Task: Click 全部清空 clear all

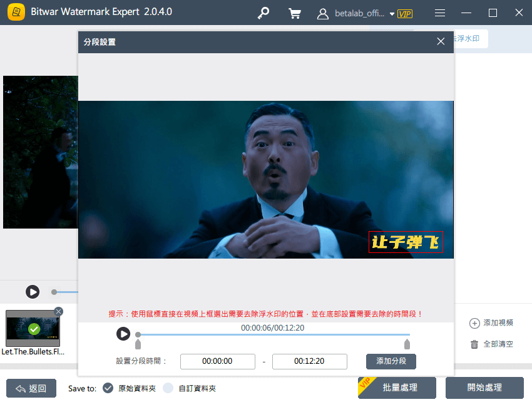Action: pos(491,344)
